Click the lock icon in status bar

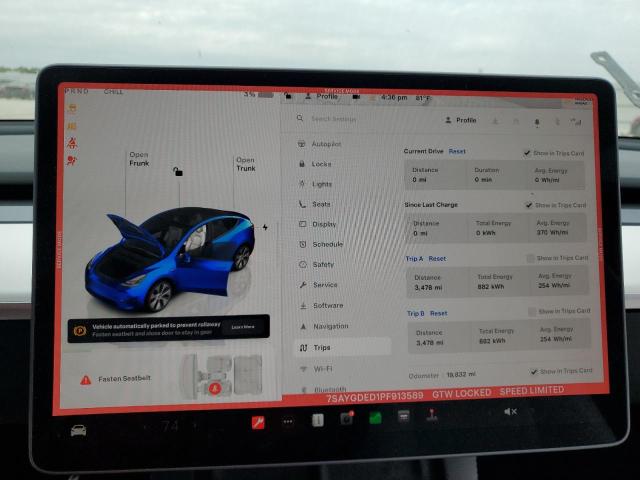pos(288,96)
